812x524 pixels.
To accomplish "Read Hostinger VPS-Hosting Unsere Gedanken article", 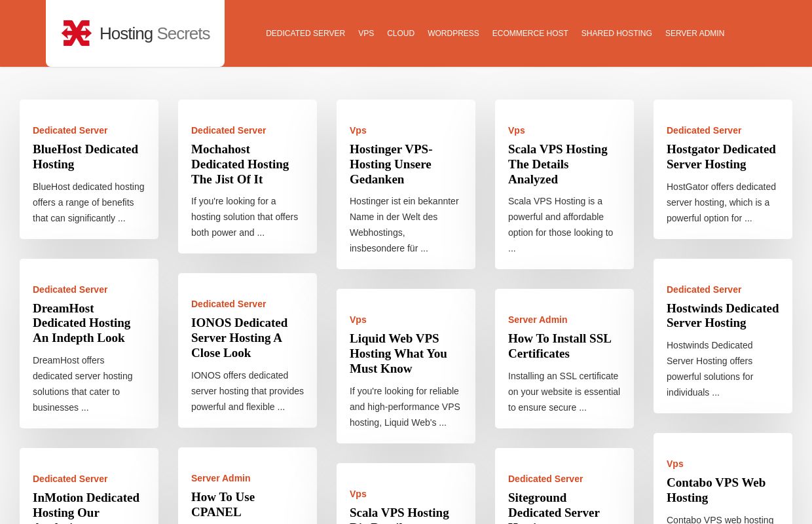I will pyautogui.click(x=391, y=164).
